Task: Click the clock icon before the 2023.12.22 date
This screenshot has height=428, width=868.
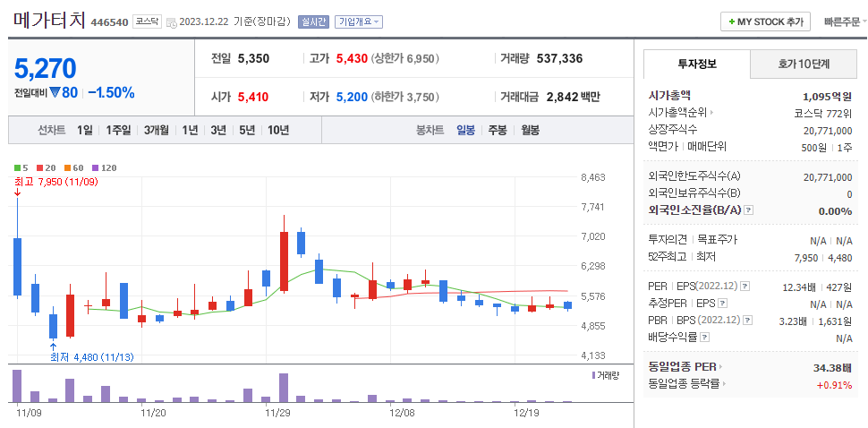Action: (172, 22)
